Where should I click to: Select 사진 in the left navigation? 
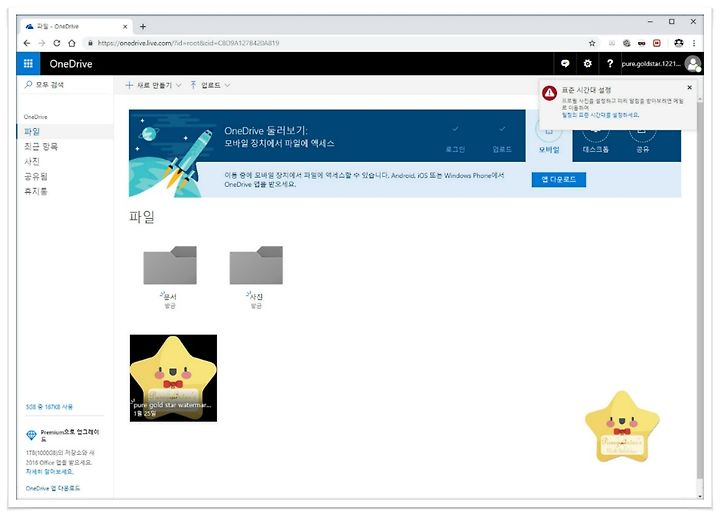pyautogui.click(x=65, y=161)
